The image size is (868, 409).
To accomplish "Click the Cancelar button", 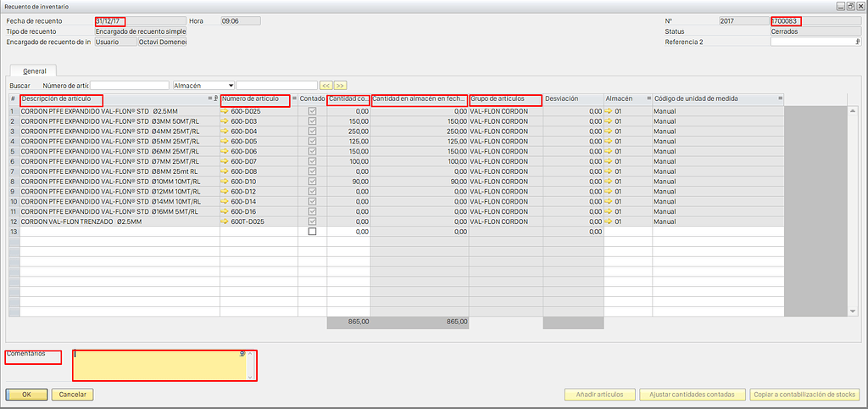I will click(73, 395).
